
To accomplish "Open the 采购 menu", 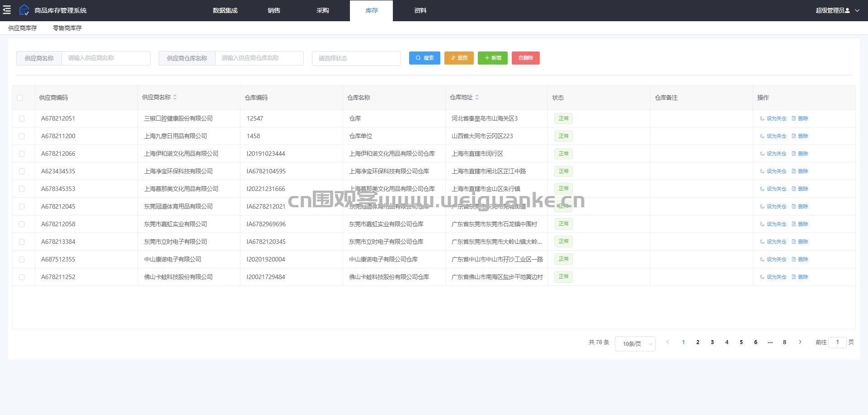I will (x=323, y=10).
